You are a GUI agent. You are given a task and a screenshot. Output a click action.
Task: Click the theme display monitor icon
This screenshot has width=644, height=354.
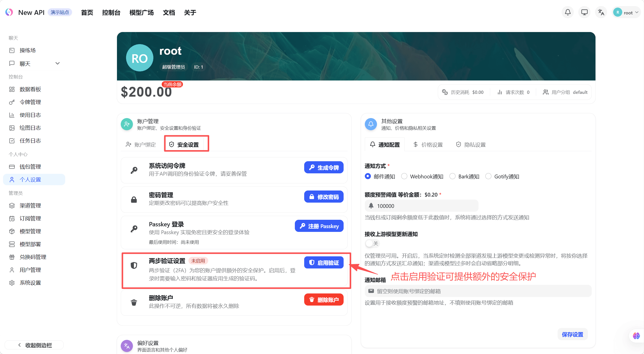coord(584,12)
